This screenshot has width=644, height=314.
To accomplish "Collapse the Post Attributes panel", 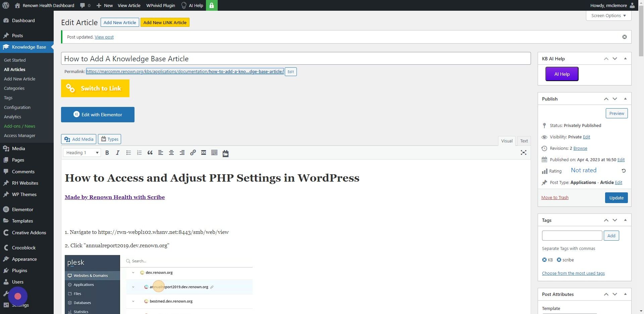I will coord(625,294).
